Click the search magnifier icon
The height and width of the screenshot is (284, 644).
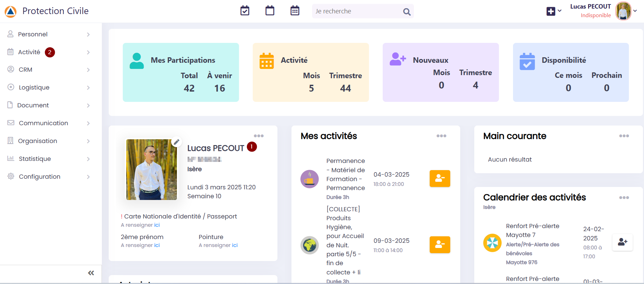click(407, 12)
